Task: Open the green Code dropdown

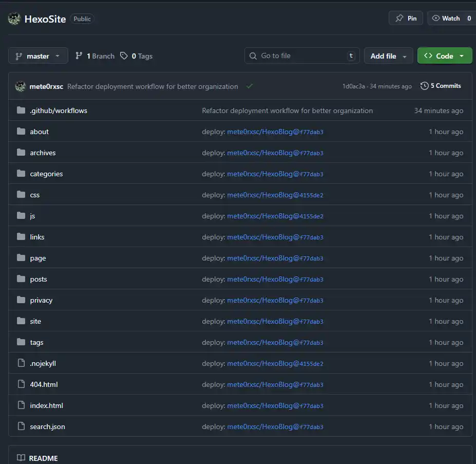Action: click(445, 56)
